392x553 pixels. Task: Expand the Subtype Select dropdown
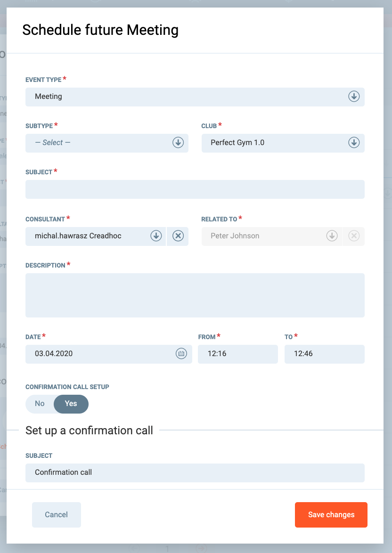(99, 143)
